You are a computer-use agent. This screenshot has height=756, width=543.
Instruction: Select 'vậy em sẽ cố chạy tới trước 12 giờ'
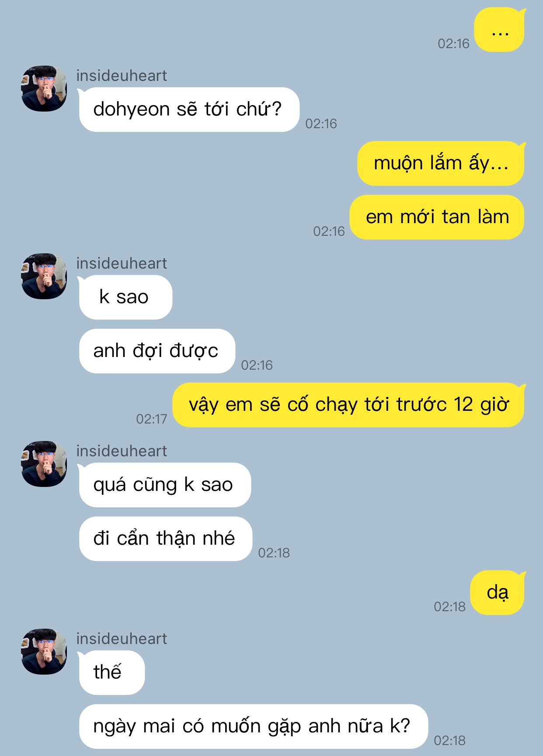coord(348,405)
